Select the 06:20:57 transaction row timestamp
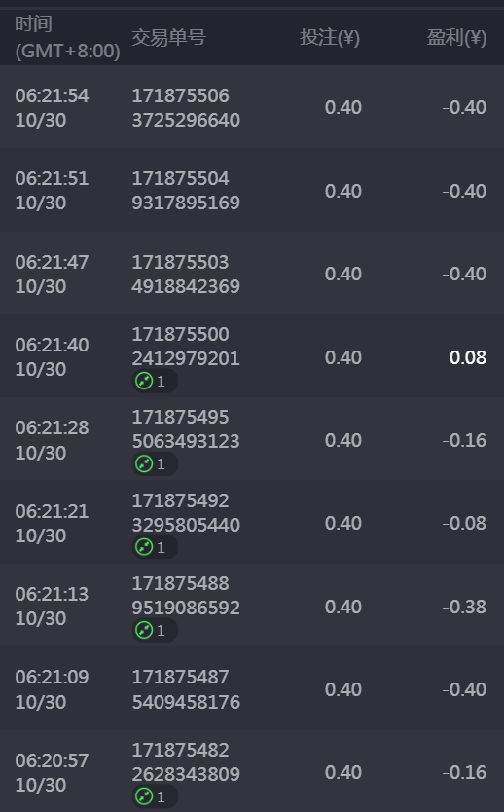 52,773
